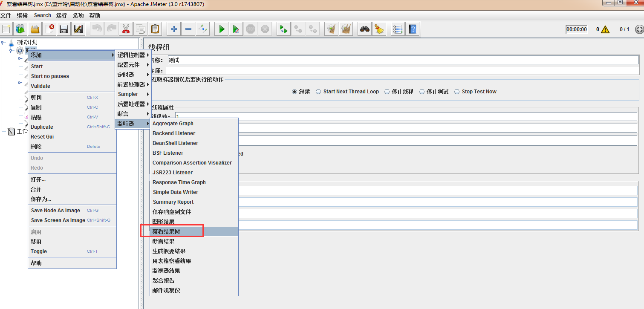Viewport: 644px width, 309px height.
Task: Click the Open file folder icon
Action: coord(35,29)
